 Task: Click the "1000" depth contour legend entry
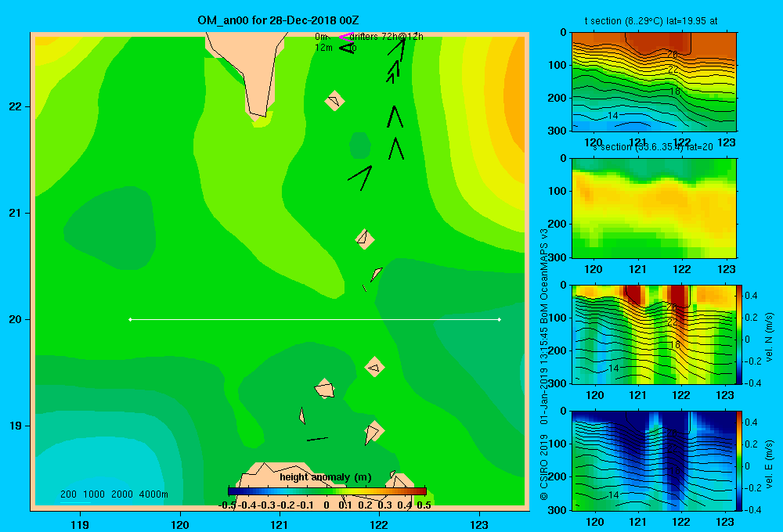pyautogui.click(x=94, y=494)
